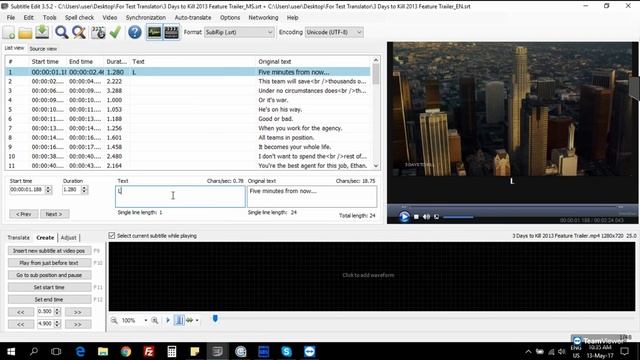The height and width of the screenshot is (360, 640).
Task: Save the subtitle using the download-arrow icon
Action: 42,32
